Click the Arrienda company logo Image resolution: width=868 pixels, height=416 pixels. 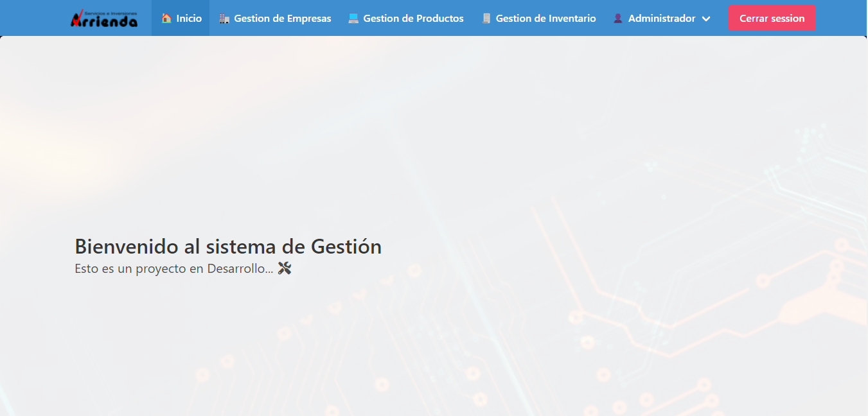pos(104,18)
